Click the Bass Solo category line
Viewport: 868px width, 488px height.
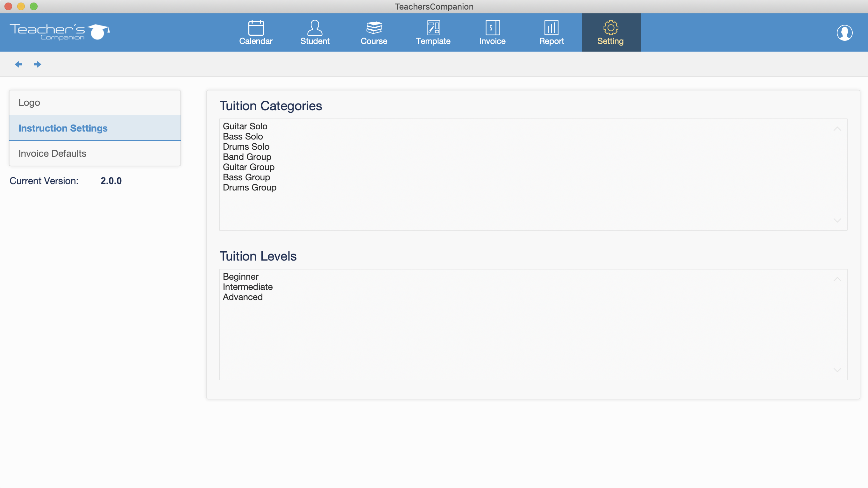pyautogui.click(x=243, y=136)
